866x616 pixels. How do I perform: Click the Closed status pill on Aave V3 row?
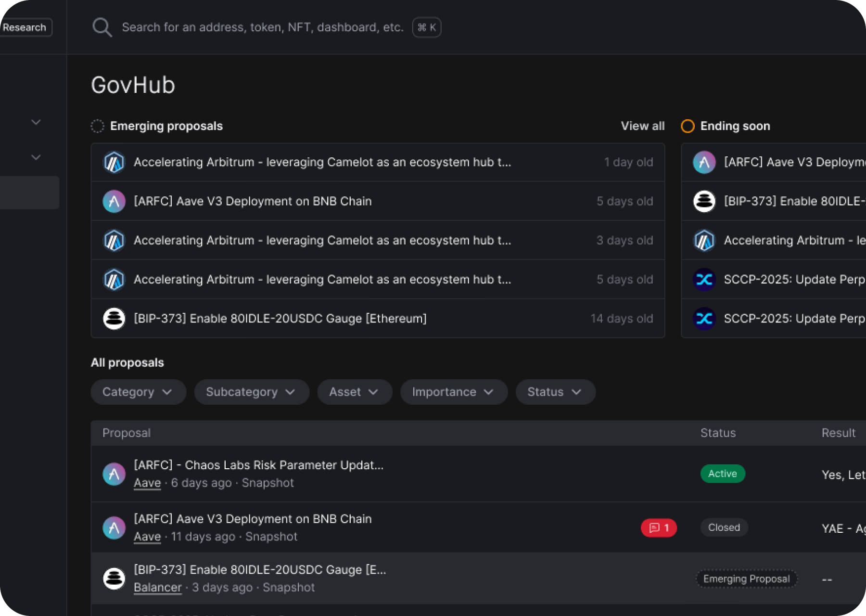724,527
